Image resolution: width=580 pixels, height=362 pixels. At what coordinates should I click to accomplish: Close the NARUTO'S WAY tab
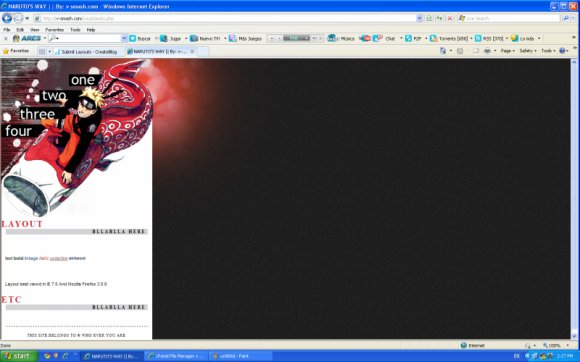click(x=192, y=51)
